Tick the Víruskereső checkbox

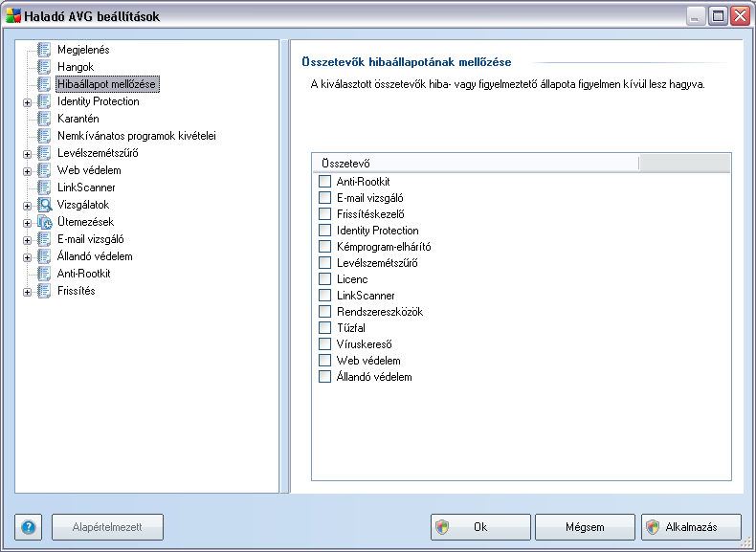(x=325, y=344)
